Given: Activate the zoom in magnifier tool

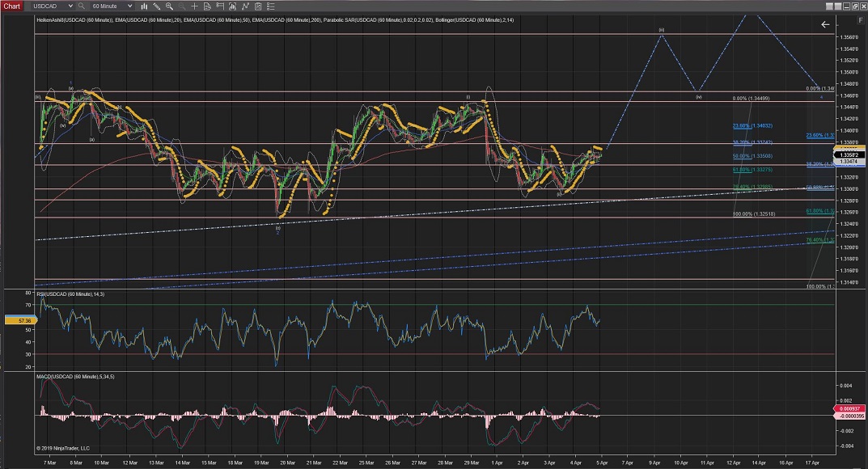Looking at the screenshot, I should point(169,6).
